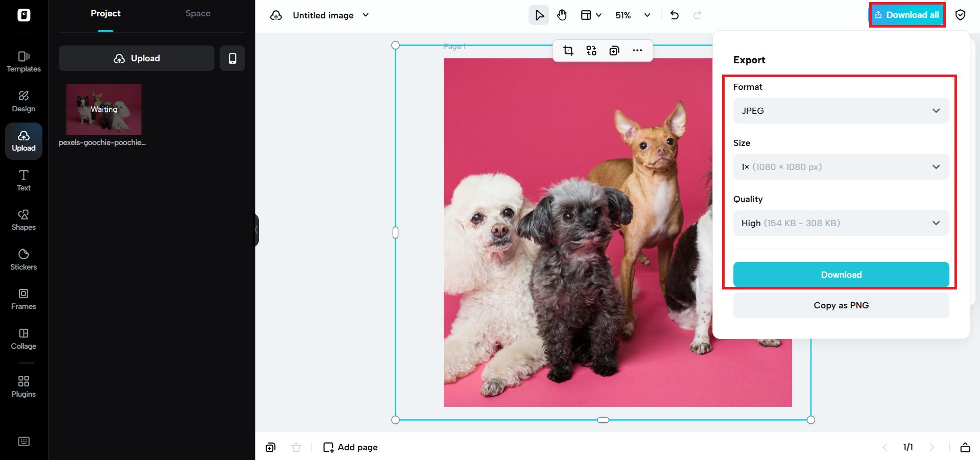Select the cursor tool in the top toolbar
The width and height of the screenshot is (980, 460).
[539, 15]
